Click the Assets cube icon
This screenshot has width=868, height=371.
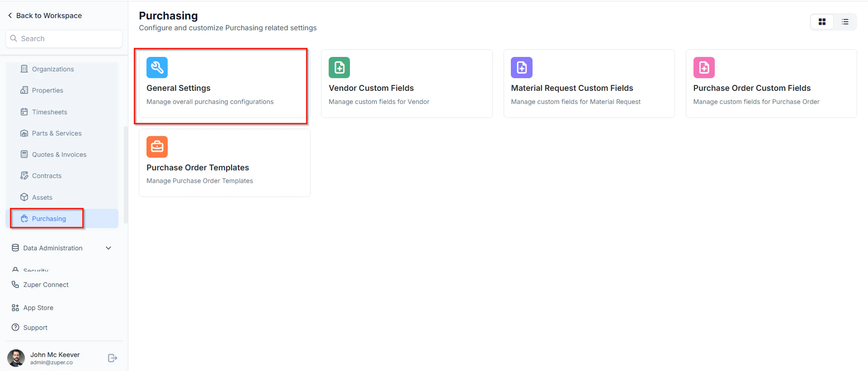point(24,197)
